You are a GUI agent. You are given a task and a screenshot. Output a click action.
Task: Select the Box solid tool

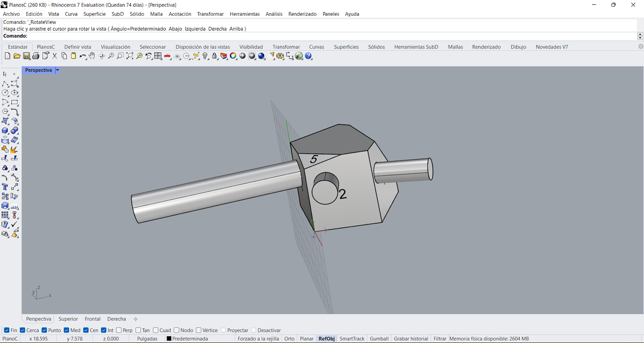tap(5, 131)
